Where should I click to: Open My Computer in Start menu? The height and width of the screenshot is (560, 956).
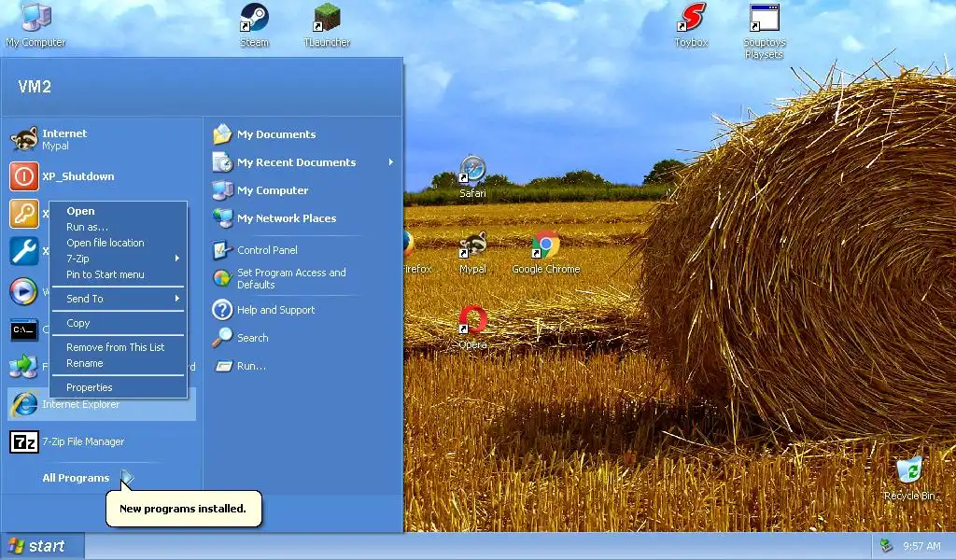(303, 190)
